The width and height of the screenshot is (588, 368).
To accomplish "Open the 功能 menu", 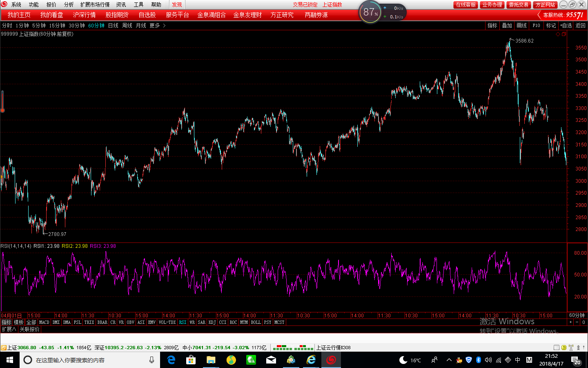I will [33, 4].
